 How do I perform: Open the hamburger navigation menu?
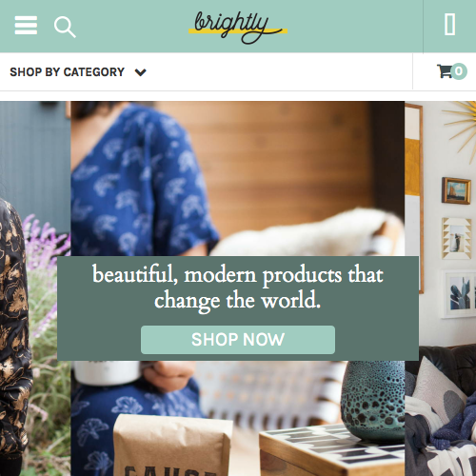tap(26, 25)
